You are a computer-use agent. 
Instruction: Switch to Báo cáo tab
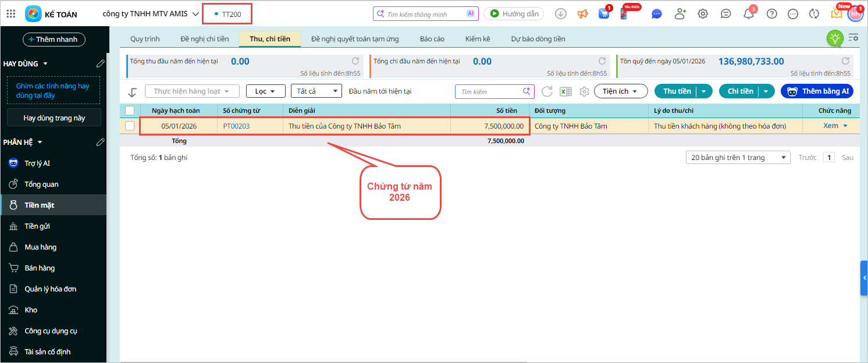(x=432, y=39)
